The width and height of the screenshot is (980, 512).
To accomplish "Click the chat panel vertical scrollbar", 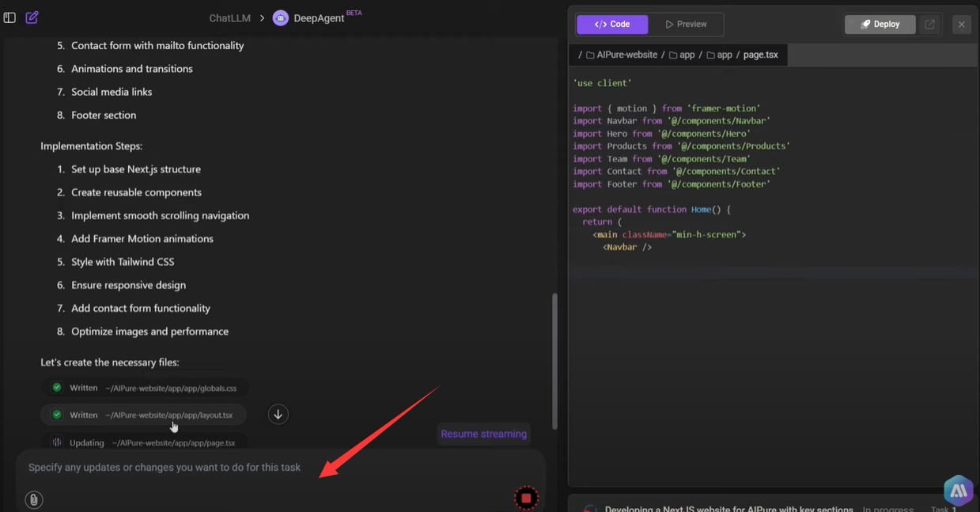I will (x=554, y=360).
